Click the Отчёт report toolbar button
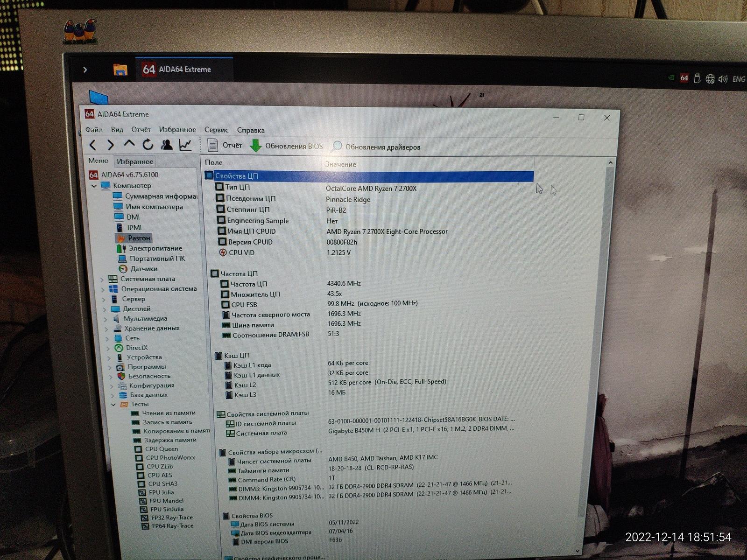 pyautogui.click(x=225, y=145)
